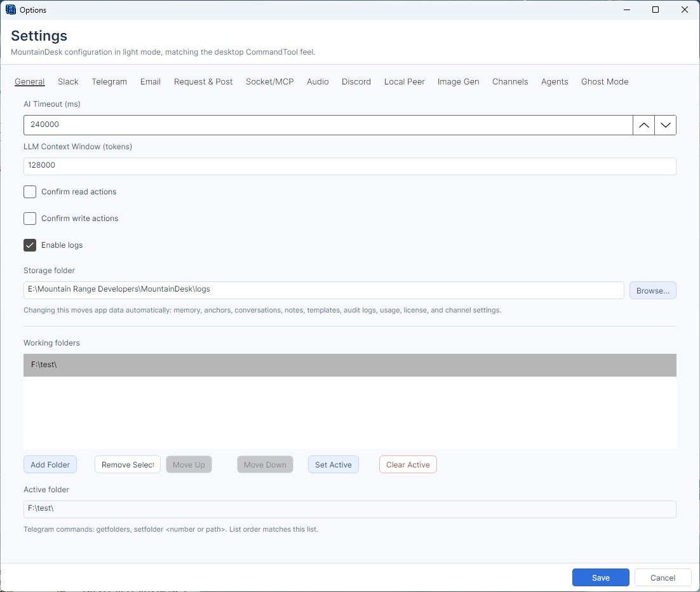This screenshot has width=700, height=592.
Task: Save the settings
Action: [x=600, y=577]
